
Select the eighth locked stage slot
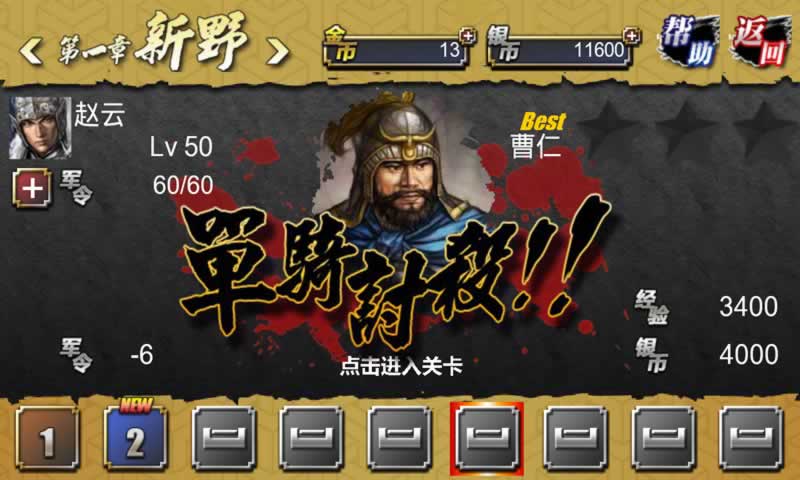(663, 438)
